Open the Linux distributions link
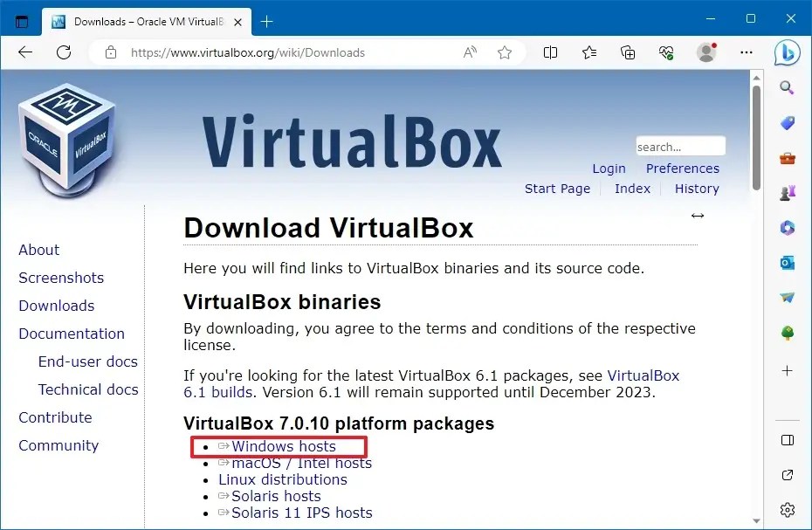812x530 pixels. 282,479
